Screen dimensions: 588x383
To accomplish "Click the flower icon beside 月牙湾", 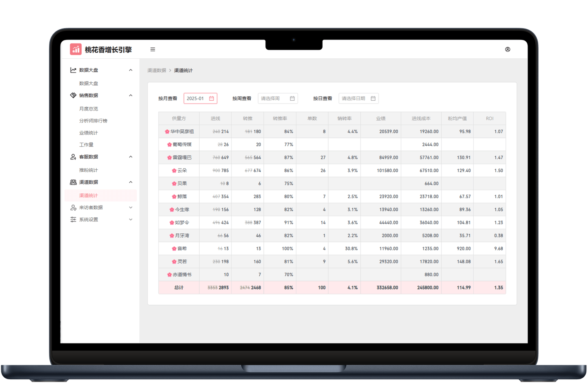I will 172,236.
